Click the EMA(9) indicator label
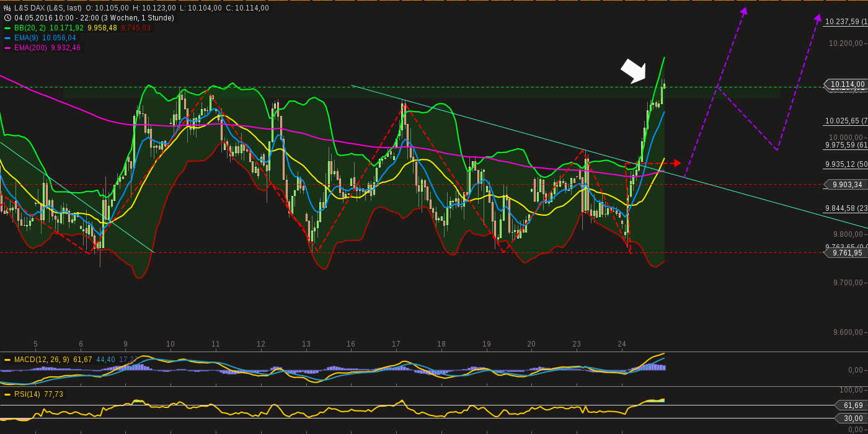 [26, 38]
